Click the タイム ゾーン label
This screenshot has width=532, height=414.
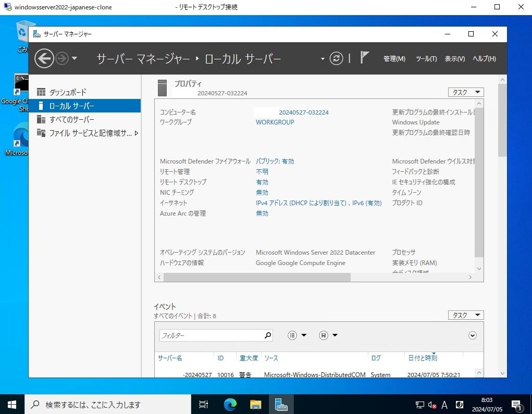pyautogui.click(x=406, y=193)
